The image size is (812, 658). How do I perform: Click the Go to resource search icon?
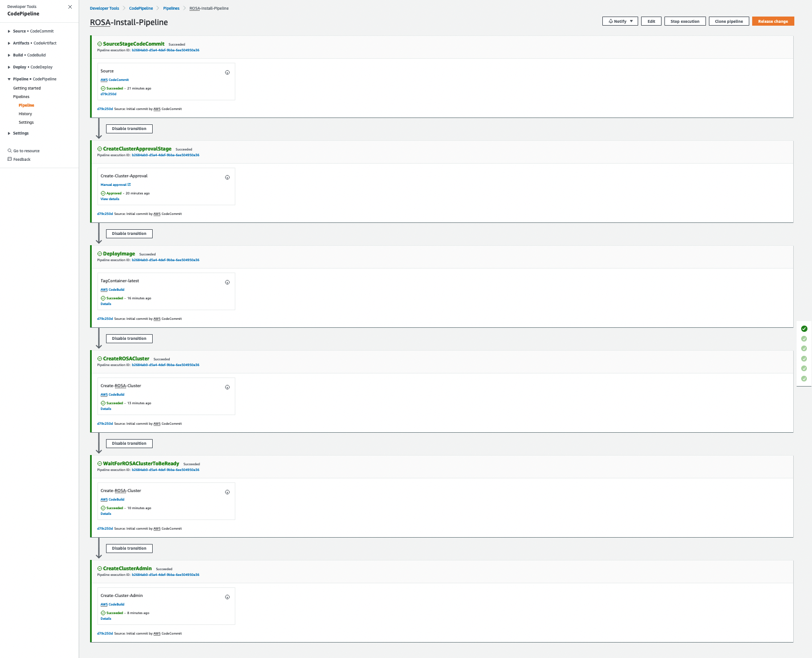pos(10,151)
